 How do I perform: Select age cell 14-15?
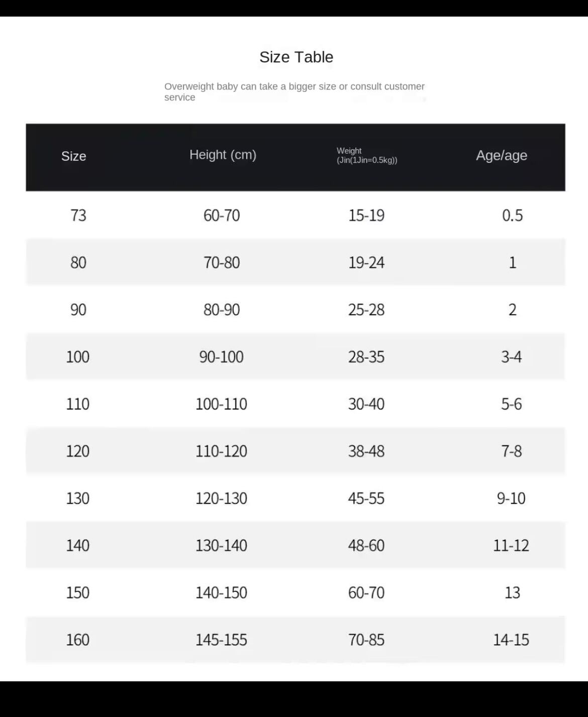[x=511, y=640]
